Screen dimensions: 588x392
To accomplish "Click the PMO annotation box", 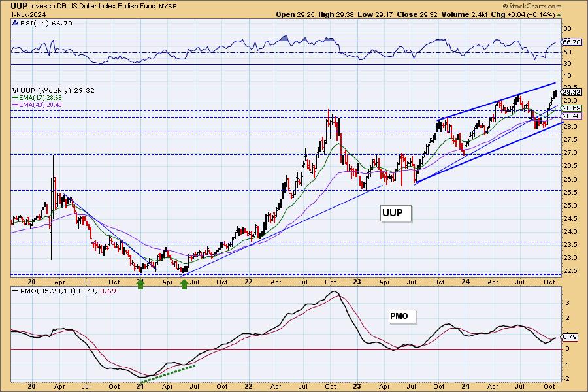I will click(402, 316).
